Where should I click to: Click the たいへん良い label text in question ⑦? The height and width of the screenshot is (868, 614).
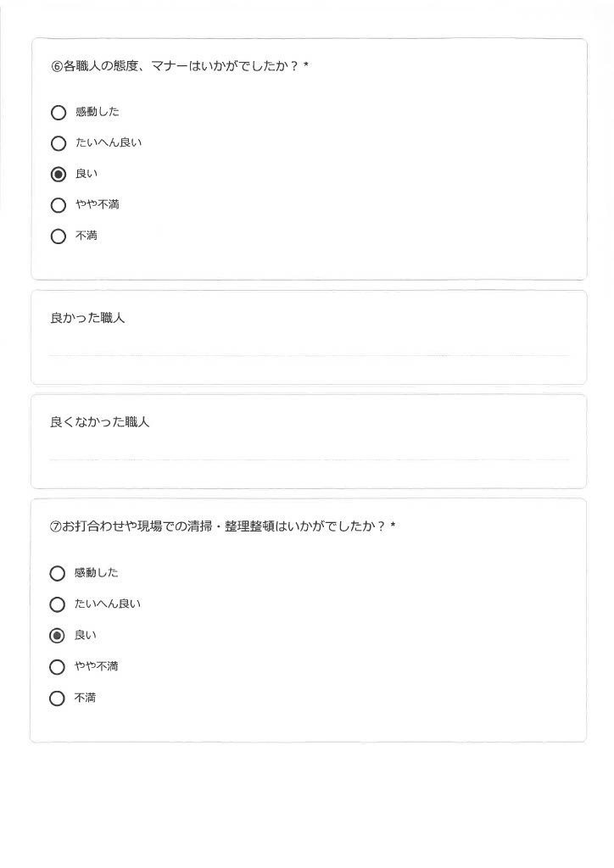pos(108,604)
